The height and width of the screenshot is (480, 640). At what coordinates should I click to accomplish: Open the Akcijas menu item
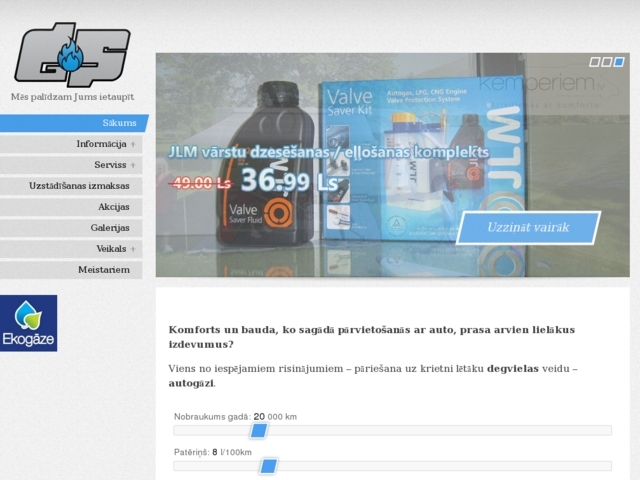[x=71, y=207]
